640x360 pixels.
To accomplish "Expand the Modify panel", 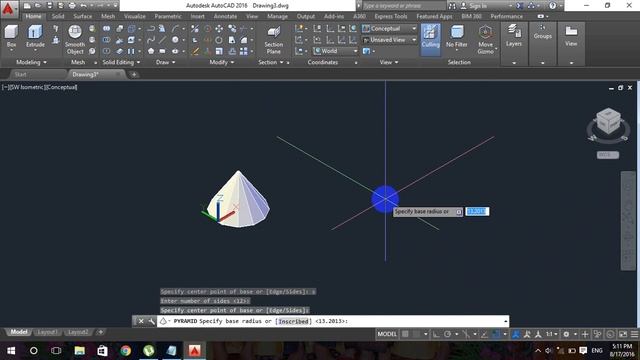I will [x=222, y=62].
